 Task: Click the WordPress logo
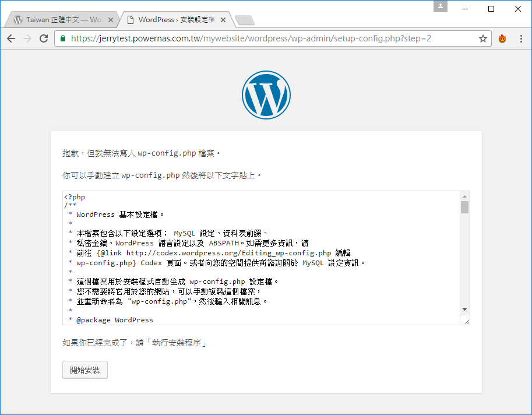tap(266, 95)
